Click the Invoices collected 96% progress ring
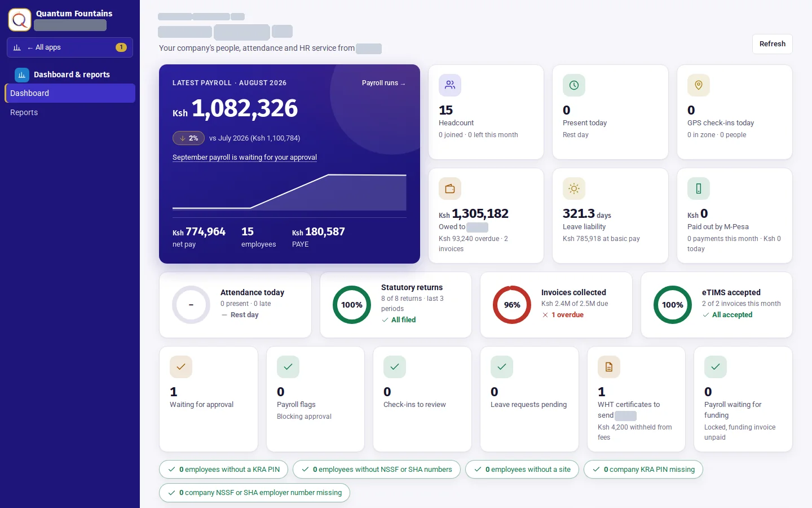The height and width of the screenshot is (508, 812). click(512, 305)
